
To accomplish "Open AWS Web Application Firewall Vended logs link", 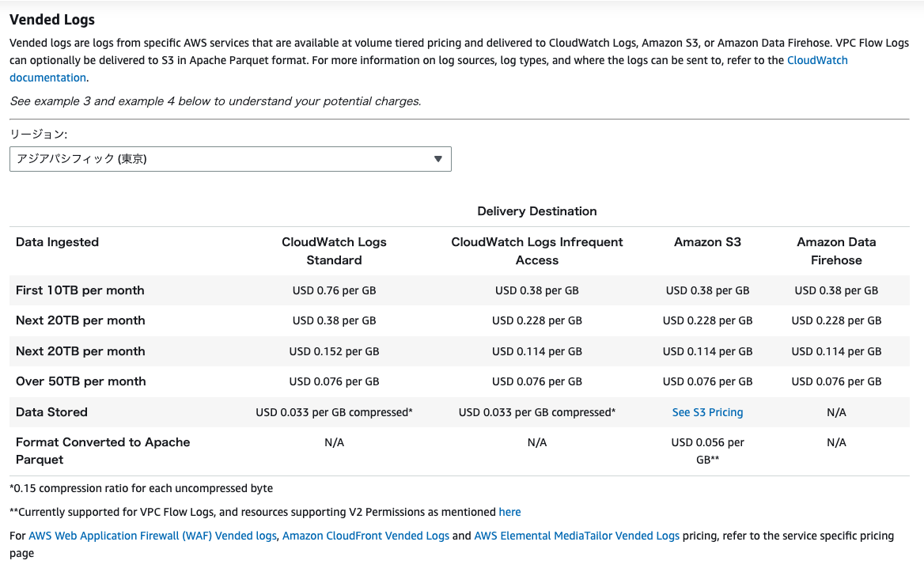I will click(153, 536).
